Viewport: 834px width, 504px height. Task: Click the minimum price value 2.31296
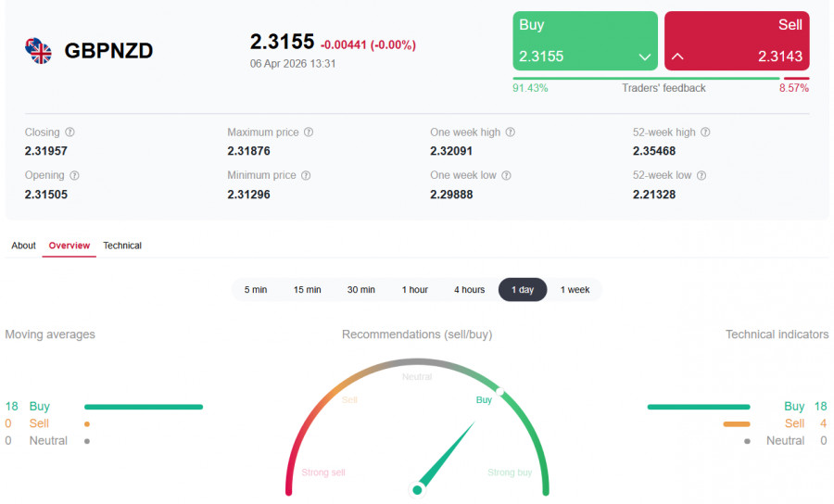click(248, 195)
